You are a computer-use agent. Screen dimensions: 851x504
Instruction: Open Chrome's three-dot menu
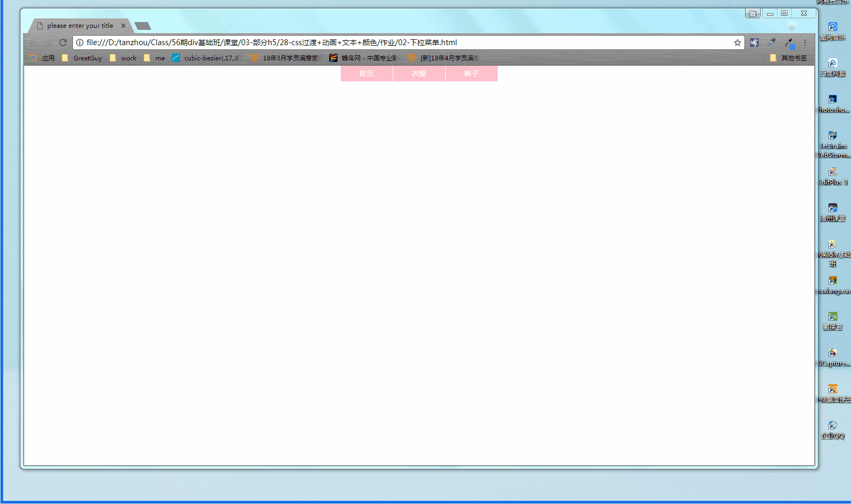tap(805, 43)
